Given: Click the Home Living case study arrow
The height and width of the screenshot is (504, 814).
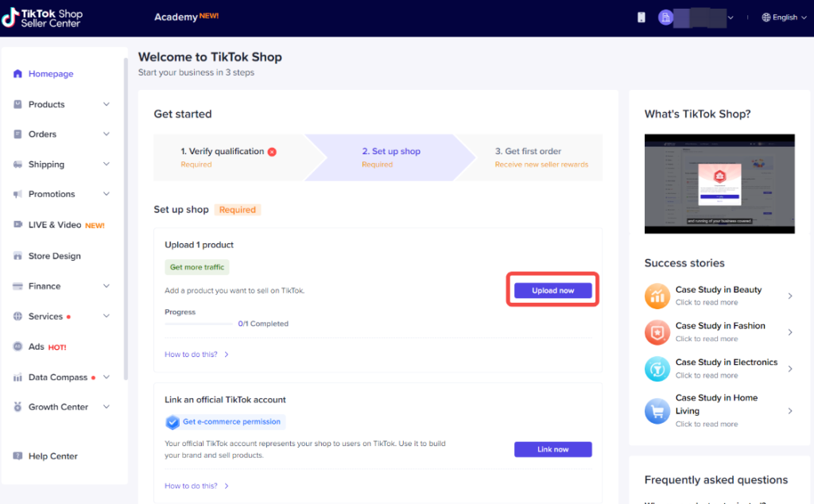Looking at the screenshot, I should click(x=790, y=411).
